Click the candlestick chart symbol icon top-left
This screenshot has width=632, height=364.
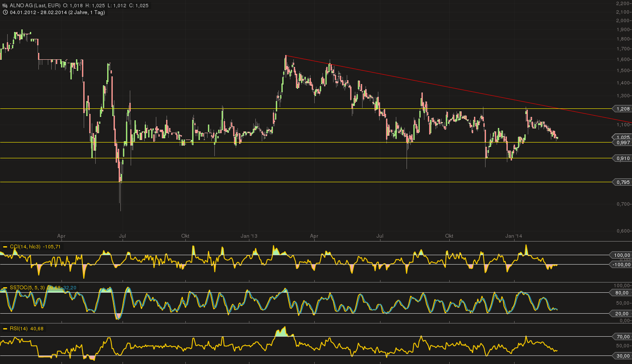[x=4, y=5]
